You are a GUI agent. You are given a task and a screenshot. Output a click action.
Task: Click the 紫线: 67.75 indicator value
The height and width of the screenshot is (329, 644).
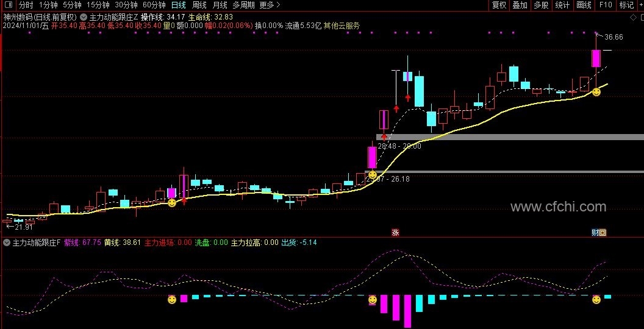83,242
